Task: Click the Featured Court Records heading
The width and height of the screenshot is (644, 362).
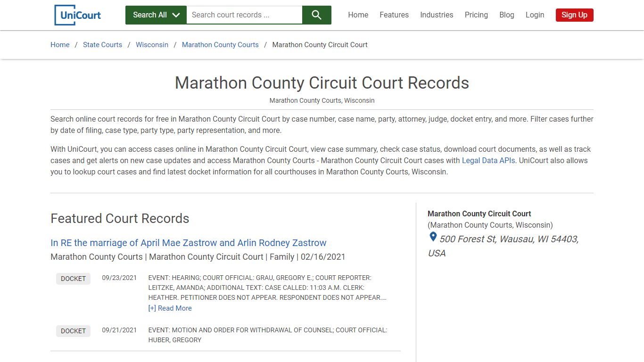Action: click(x=120, y=219)
